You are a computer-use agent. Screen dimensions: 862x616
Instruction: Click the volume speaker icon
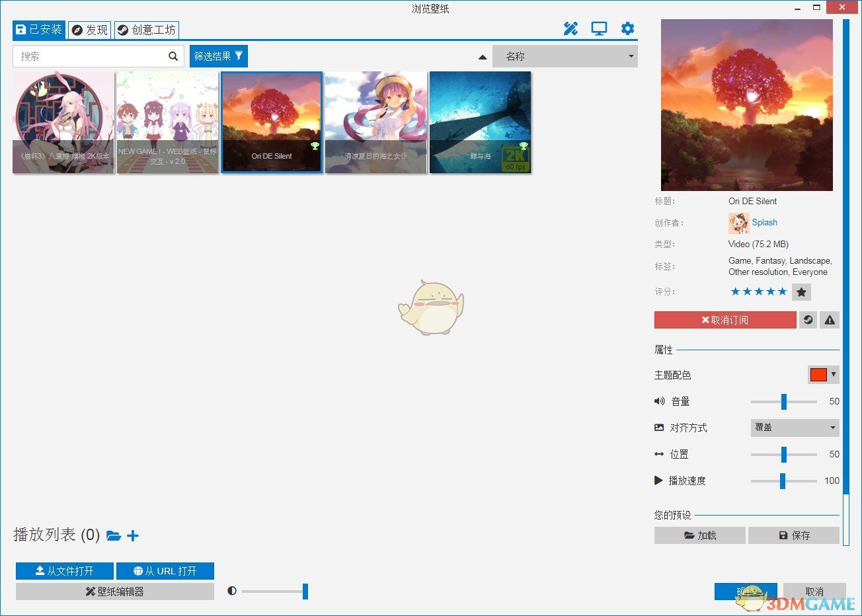tap(659, 401)
